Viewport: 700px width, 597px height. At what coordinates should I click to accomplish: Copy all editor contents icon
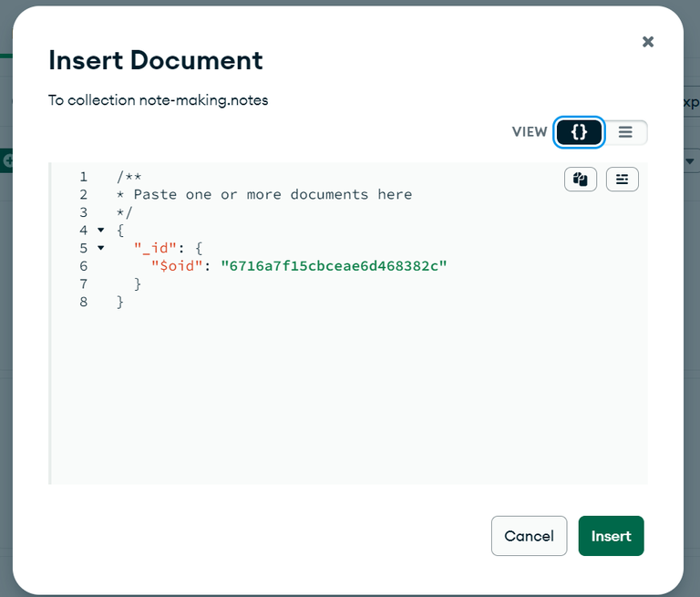[x=581, y=180]
